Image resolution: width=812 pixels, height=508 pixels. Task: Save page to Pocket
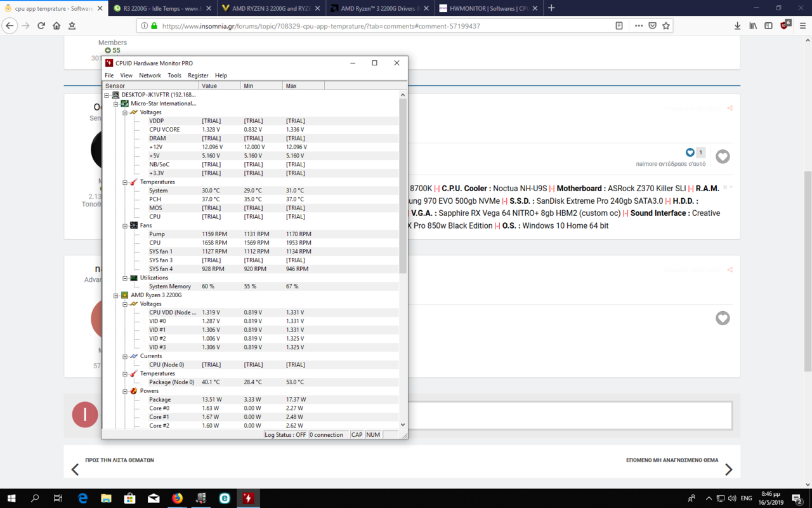point(652,26)
